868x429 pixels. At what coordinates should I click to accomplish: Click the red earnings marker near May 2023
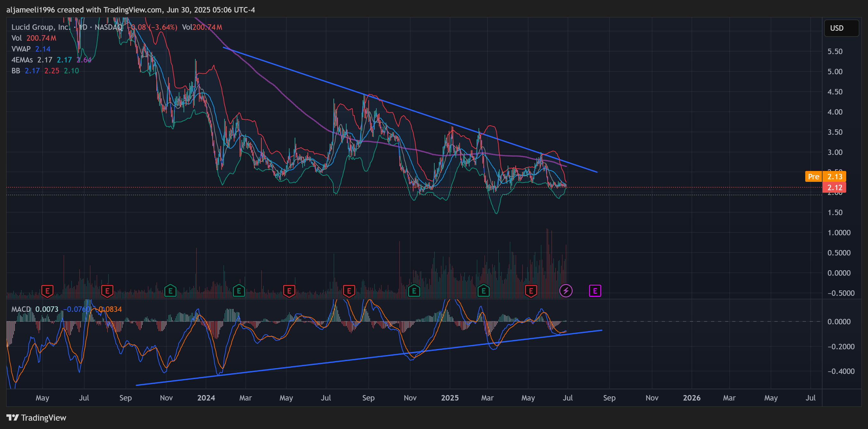47,291
